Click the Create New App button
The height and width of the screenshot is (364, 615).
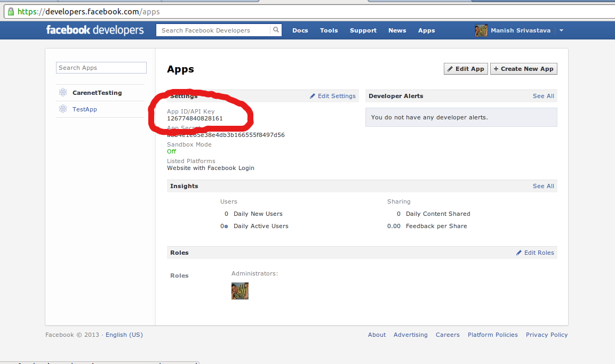[524, 69]
